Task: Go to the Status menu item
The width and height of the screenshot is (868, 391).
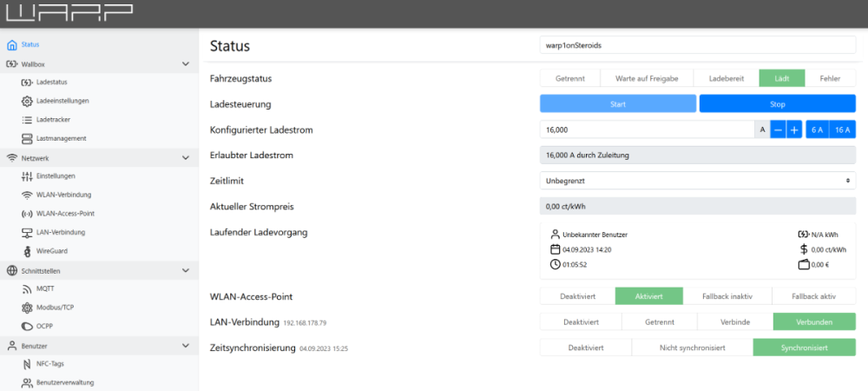Action: [30, 44]
